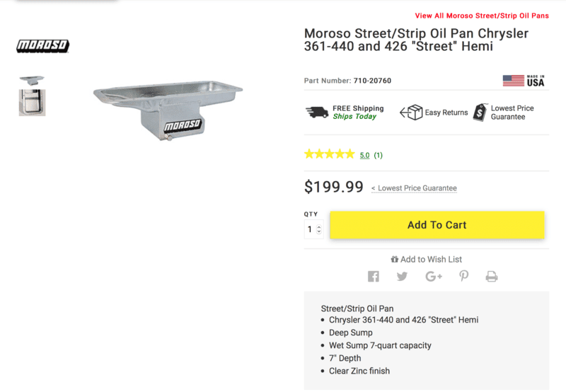Viewport: 566px width, 392px height.
Task: Click the quantity input field
Action: [x=310, y=229]
